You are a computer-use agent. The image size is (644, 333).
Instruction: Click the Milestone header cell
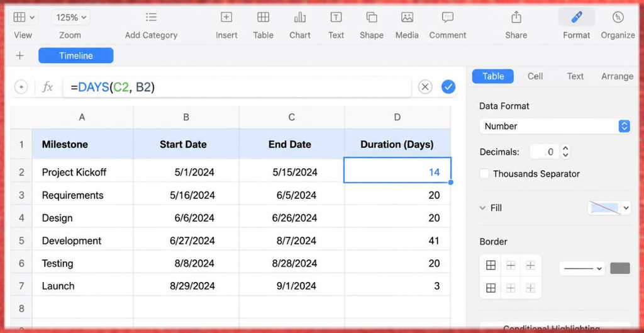82,144
